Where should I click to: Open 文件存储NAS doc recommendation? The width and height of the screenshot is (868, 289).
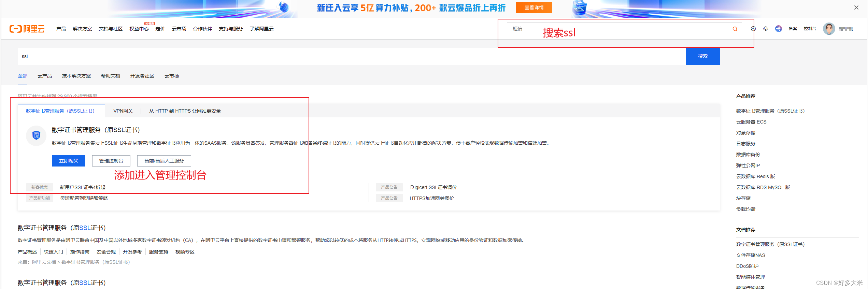click(x=751, y=255)
